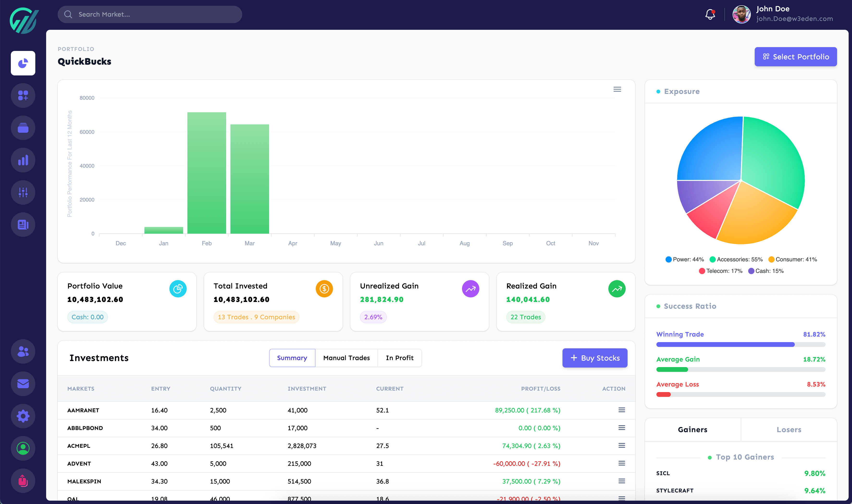852x504 pixels.
Task: Open the settings gear sidebar icon
Action: click(x=23, y=416)
